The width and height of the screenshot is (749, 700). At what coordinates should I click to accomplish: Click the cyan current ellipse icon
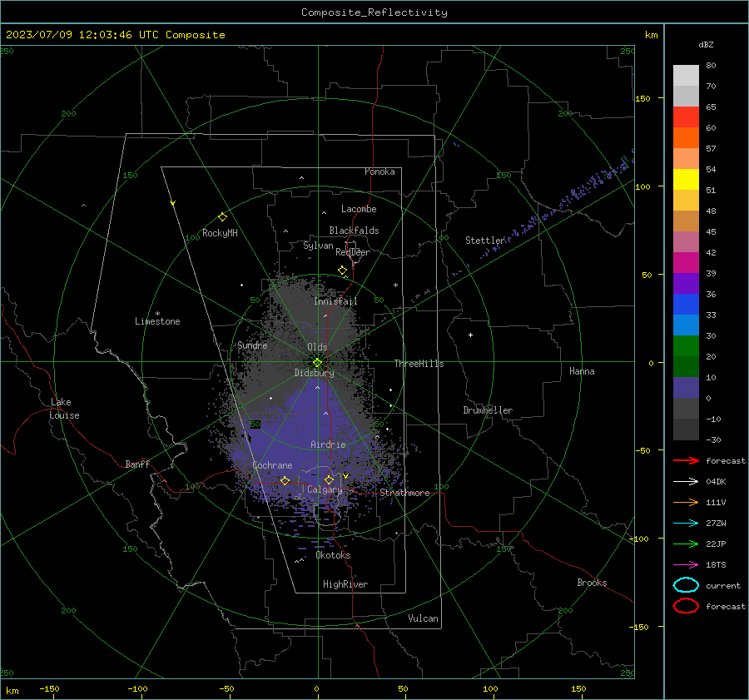(686, 585)
